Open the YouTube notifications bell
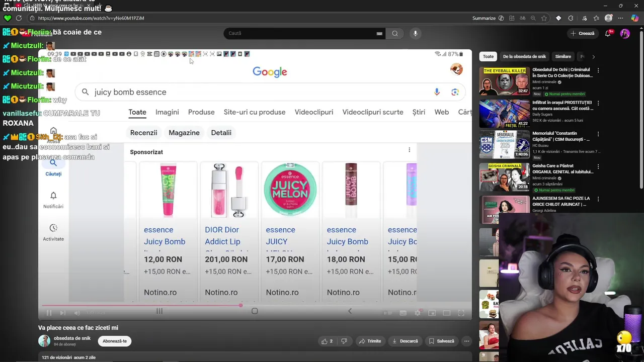The image size is (644, 362). [609, 33]
